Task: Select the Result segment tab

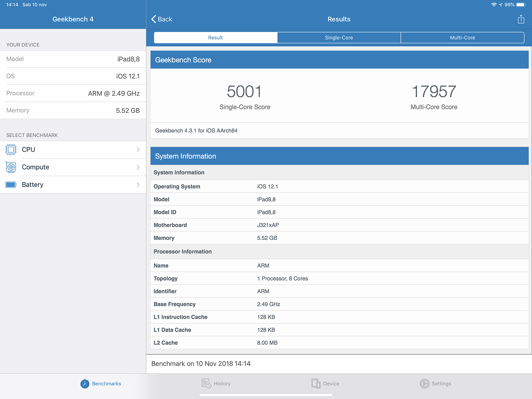Action: point(215,38)
